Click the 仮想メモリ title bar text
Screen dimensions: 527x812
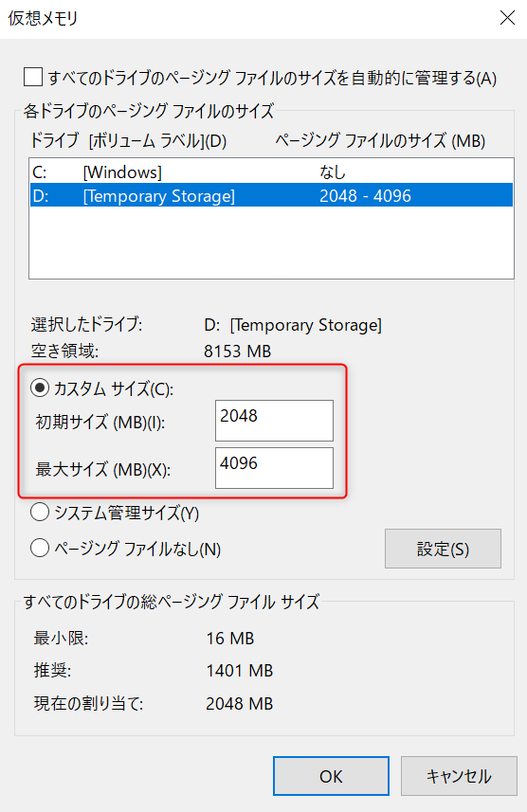pos(43,18)
